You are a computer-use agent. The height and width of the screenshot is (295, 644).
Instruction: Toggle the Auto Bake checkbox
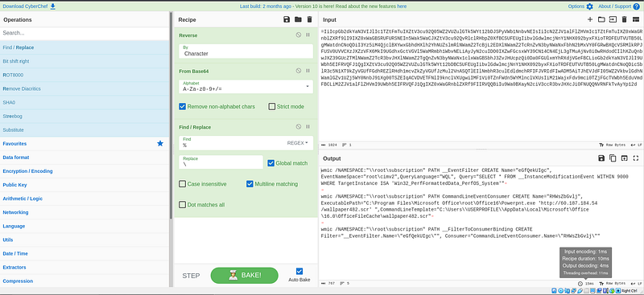point(299,271)
